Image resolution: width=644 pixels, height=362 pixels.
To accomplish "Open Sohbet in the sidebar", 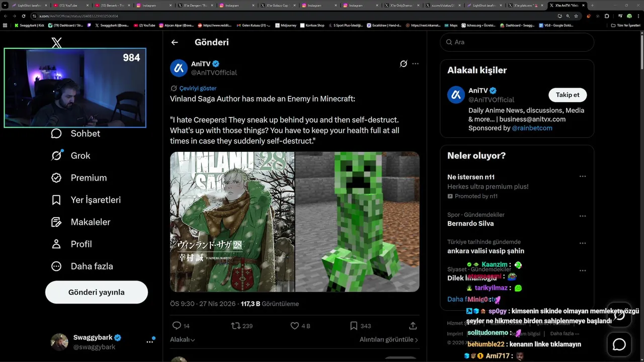I will click(75, 133).
